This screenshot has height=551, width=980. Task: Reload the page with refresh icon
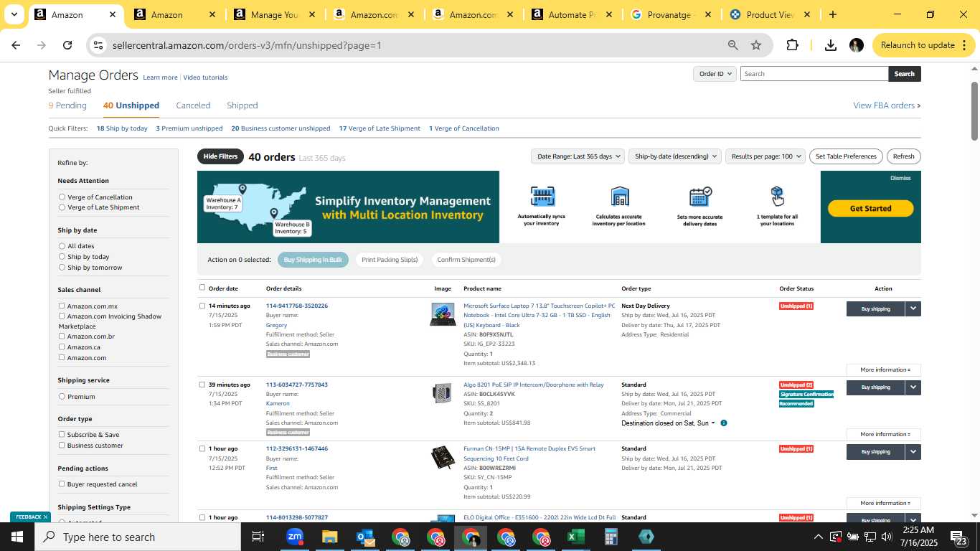pos(67,45)
